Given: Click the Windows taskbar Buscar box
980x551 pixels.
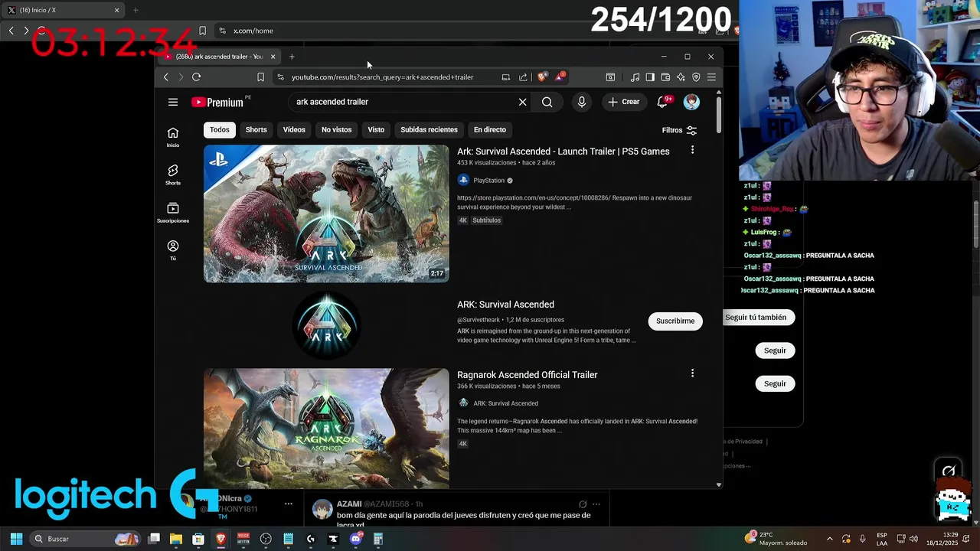Looking at the screenshot, I should (x=84, y=539).
